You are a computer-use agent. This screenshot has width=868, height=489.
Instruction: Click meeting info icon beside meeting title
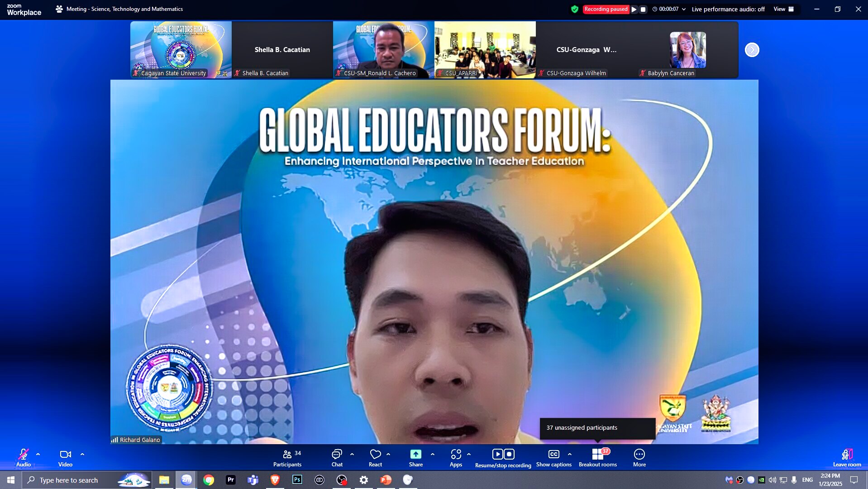[x=59, y=9]
